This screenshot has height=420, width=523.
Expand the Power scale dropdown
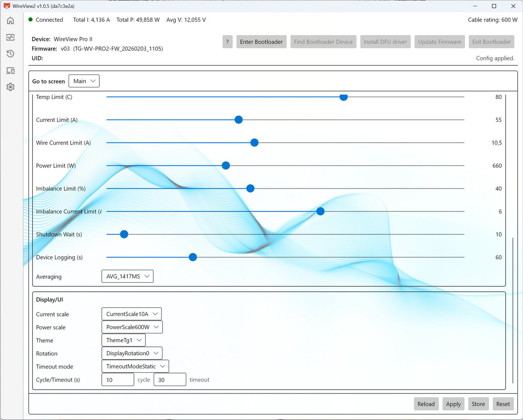pos(132,327)
